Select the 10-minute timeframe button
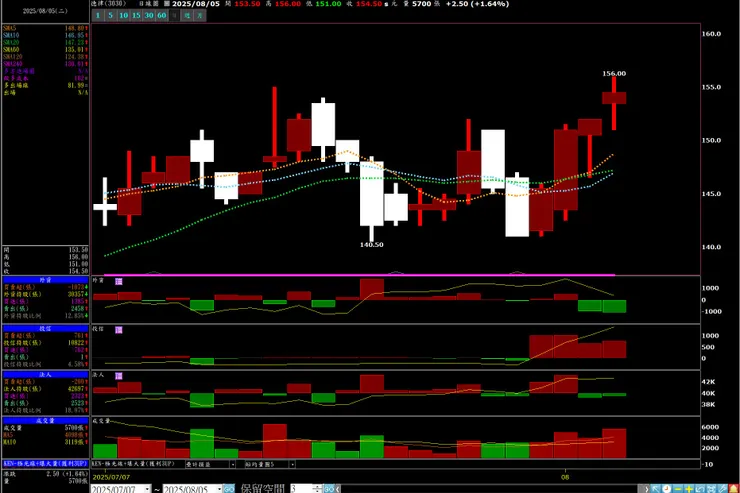The width and height of the screenshot is (740, 493). (x=123, y=16)
